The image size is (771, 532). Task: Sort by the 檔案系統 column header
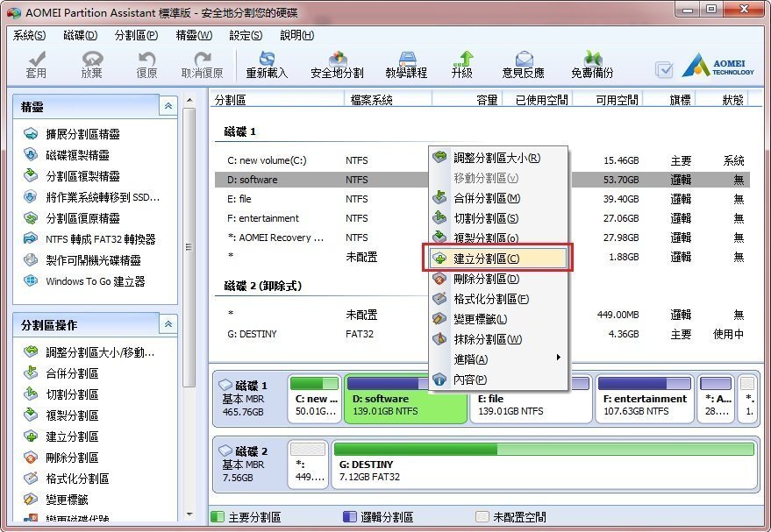pos(388,100)
